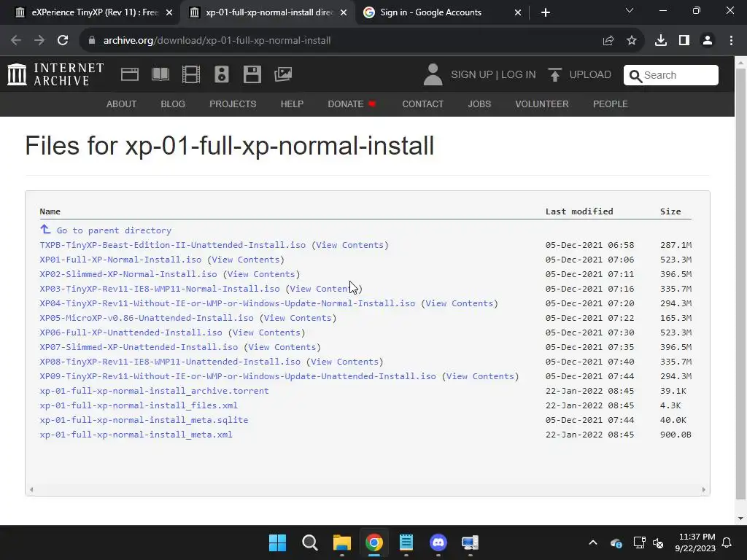Click in the Internet Archive Search field

[671, 75]
